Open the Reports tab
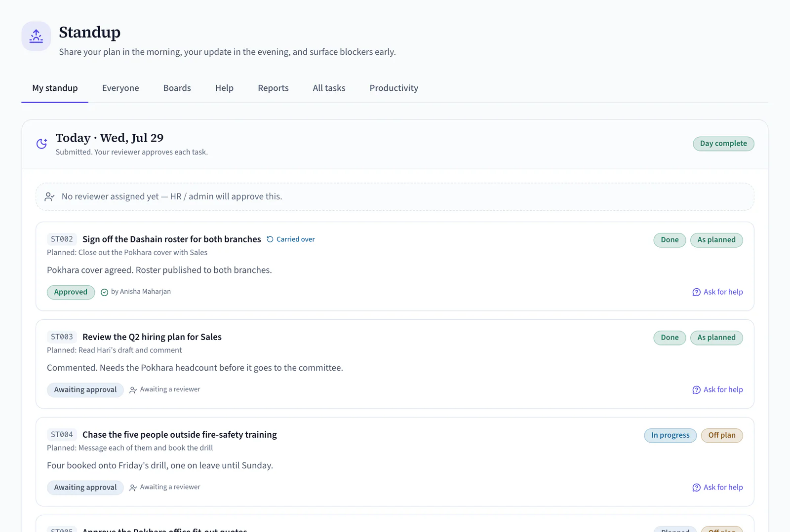Image resolution: width=790 pixels, height=532 pixels. point(273,88)
